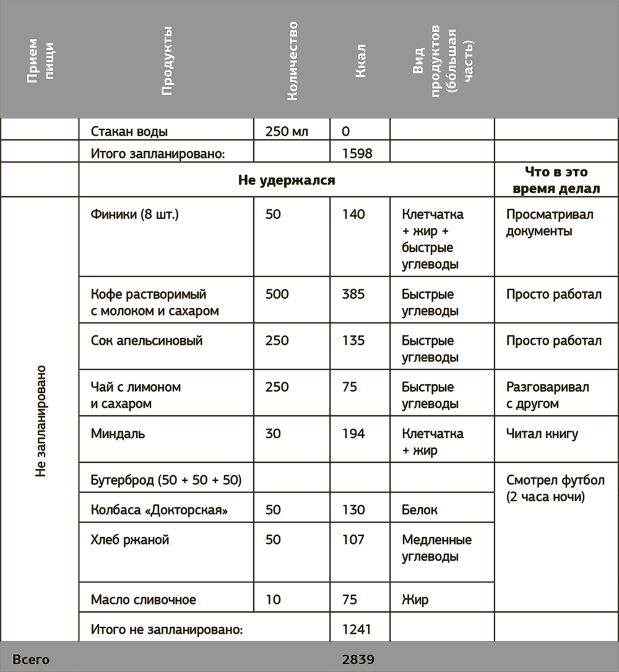Click the 1598 planned calories total
This screenshot has width=619, height=672.
pyautogui.click(x=357, y=153)
